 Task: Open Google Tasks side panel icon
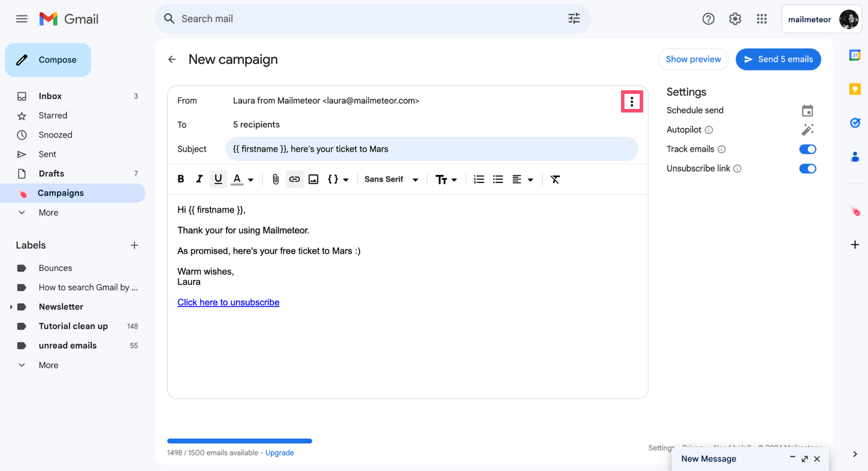click(855, 123)
